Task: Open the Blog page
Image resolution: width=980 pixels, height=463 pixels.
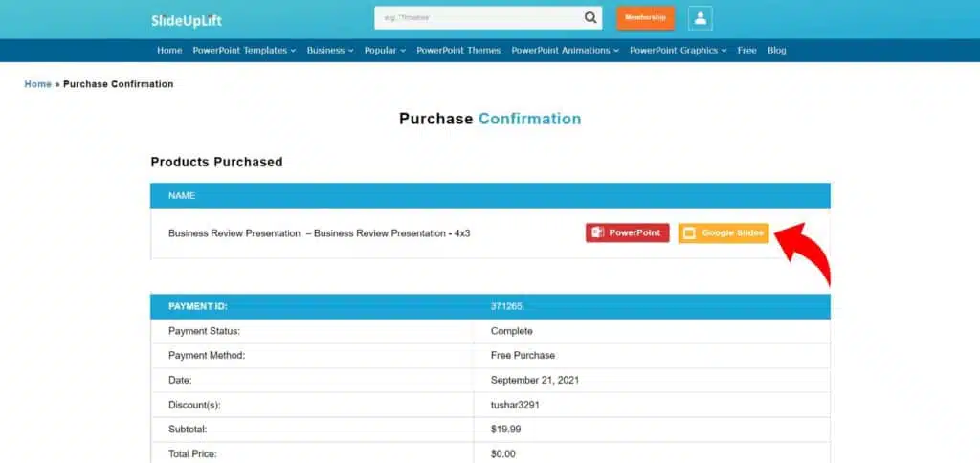Action: click(776, 51)
